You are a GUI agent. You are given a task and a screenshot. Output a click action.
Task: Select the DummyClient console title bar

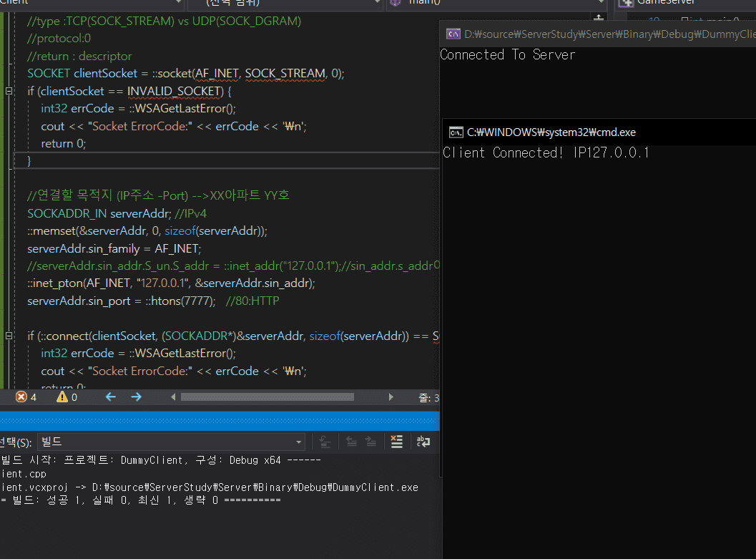608,33
